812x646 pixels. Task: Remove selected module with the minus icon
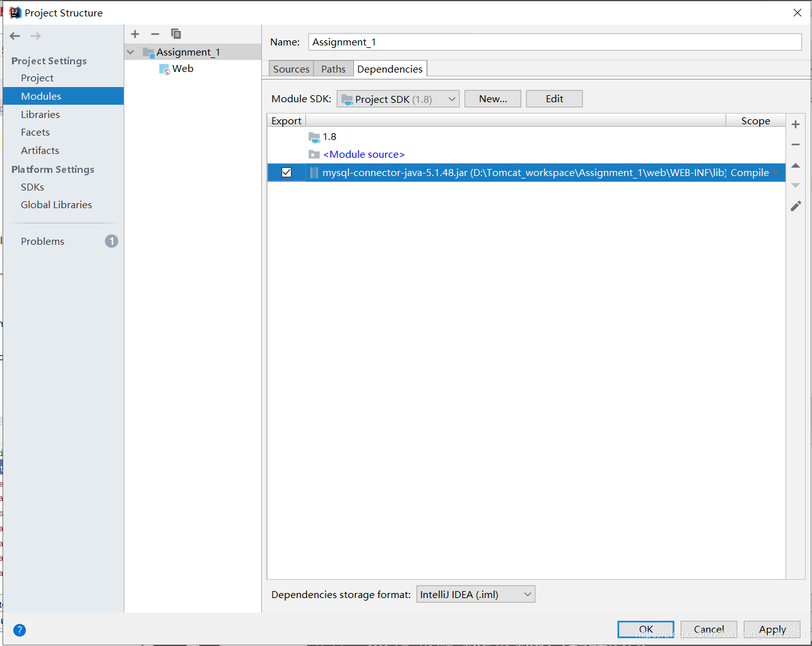155,33
